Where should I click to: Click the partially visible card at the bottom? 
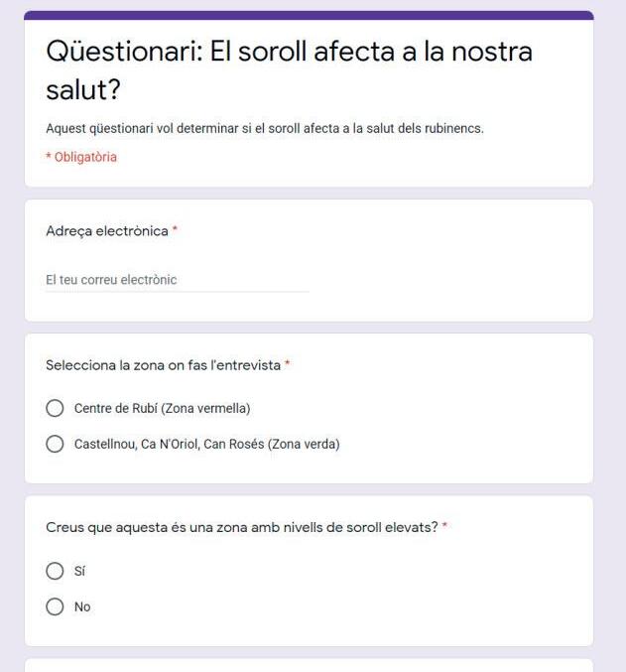309,665
